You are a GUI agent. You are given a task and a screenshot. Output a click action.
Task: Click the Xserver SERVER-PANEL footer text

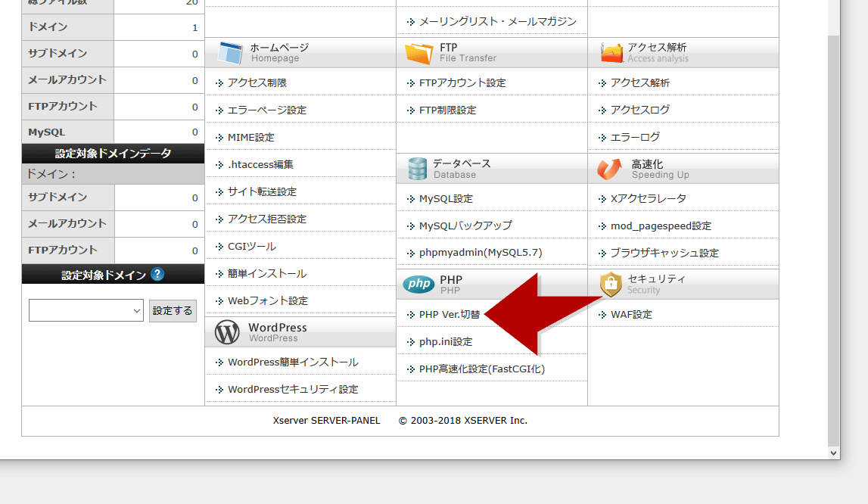(327, 421)
